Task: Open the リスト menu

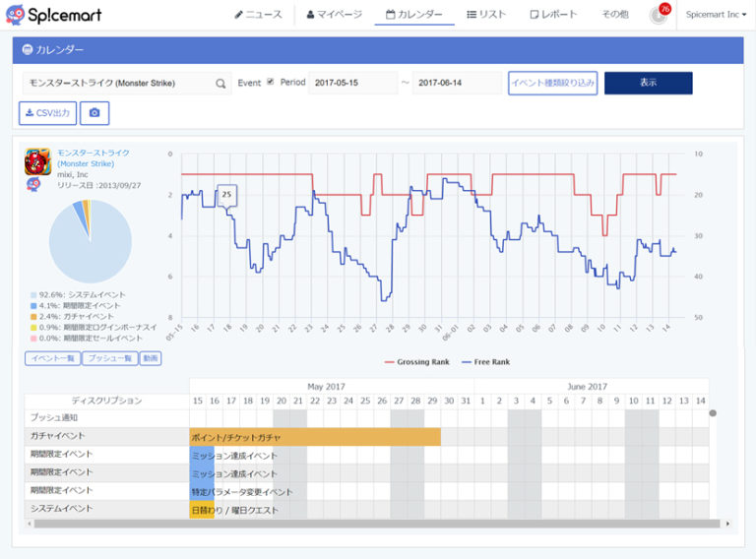Action: click(x=486, y=15)
